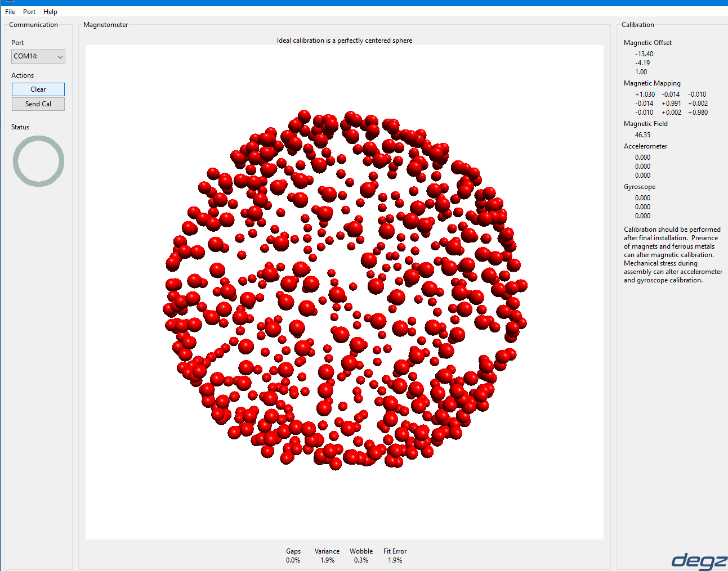Click the Status label
Viewport: 728px width, 571px height.
pos(20,127)
